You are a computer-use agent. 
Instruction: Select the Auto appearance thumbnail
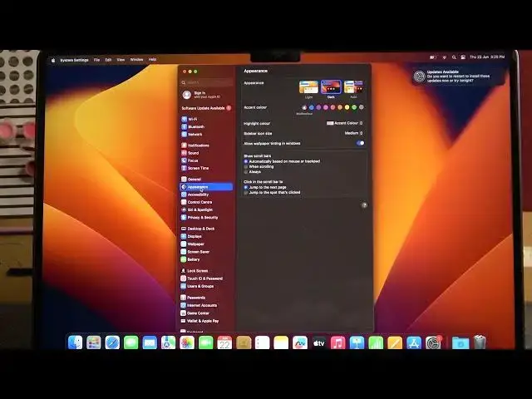coord(353,87)
